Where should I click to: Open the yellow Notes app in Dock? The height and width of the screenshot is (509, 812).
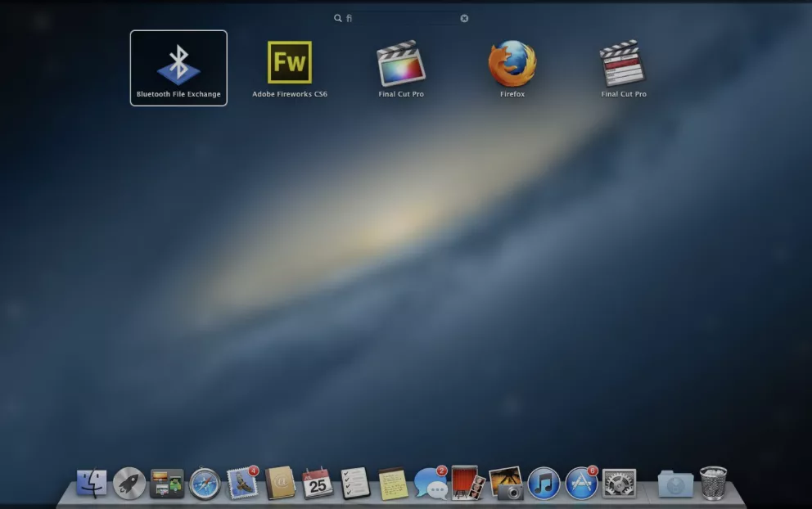click(x=393, y=484)
